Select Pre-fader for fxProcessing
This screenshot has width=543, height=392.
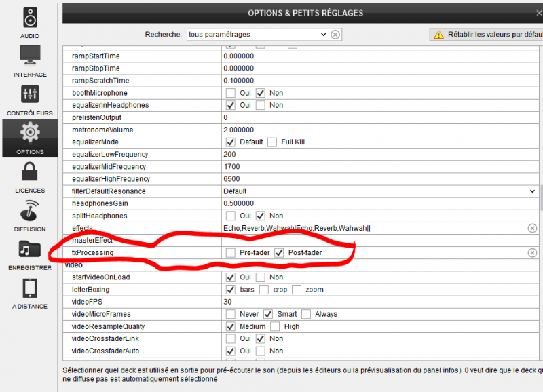point(230,252)
